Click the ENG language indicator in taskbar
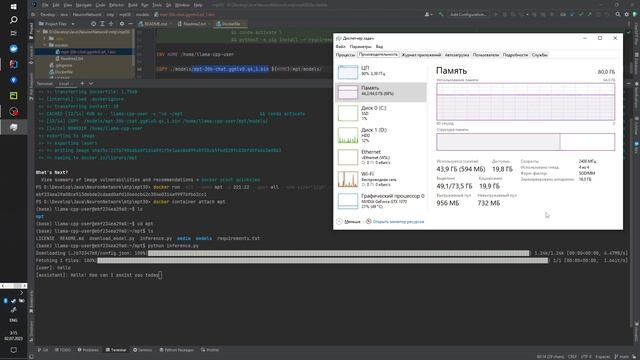The height and width of the screenshot is (360, 640). pyautogui.click(x=13, y=320)
